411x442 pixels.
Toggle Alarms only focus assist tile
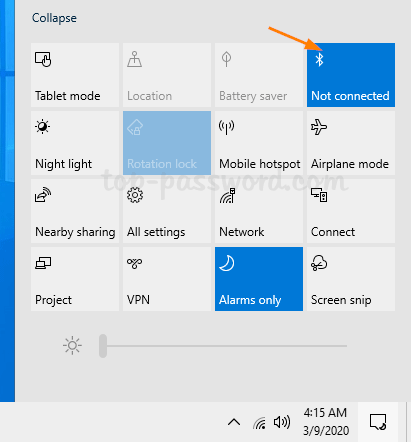click(259, 279)
